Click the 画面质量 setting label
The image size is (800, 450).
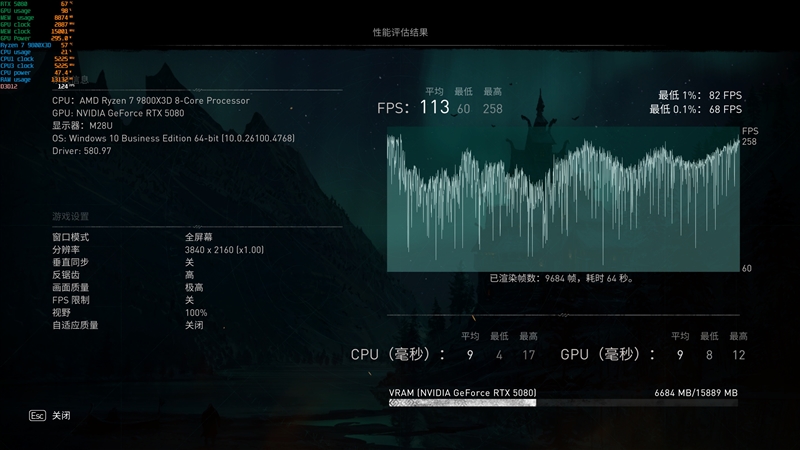pos(70,288)
